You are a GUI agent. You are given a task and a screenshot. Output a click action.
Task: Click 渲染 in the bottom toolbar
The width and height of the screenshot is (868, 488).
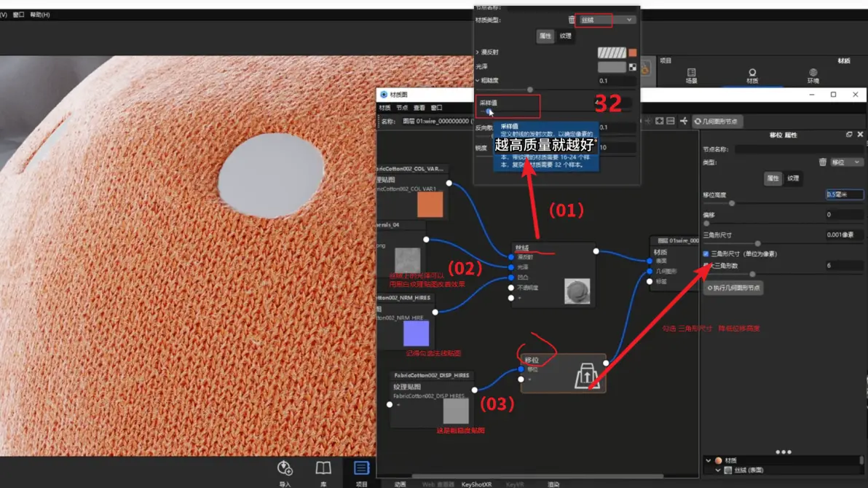[x=553, y=484]
